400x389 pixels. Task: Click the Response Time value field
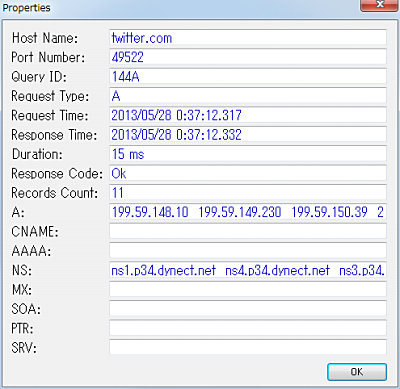[248, 134]
